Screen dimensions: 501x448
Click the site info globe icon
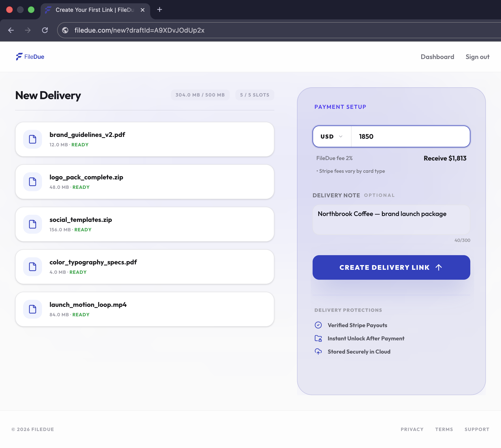click(65, 30)
